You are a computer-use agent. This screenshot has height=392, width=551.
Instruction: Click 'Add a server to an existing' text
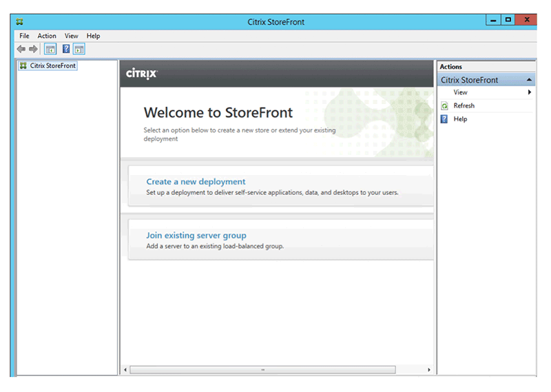coord(215,246)
